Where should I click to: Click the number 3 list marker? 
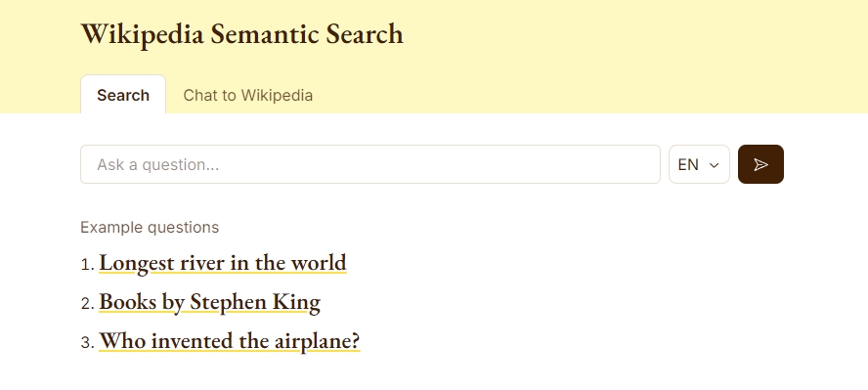[88, 343]
